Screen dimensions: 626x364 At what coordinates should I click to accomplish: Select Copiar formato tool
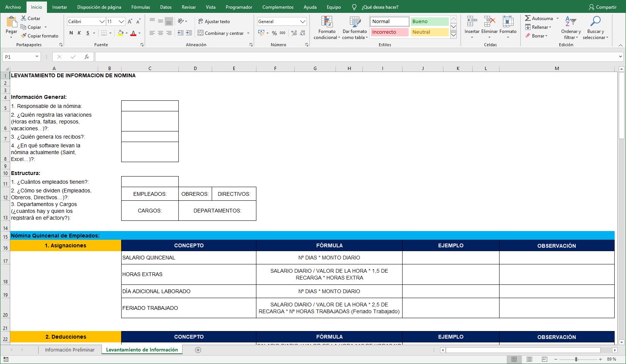click(x=40, y=36)
